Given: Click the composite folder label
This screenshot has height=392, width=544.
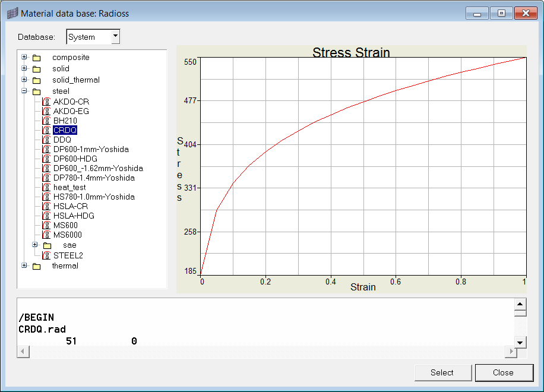Looking at the screenshot, I should point(71,57).
